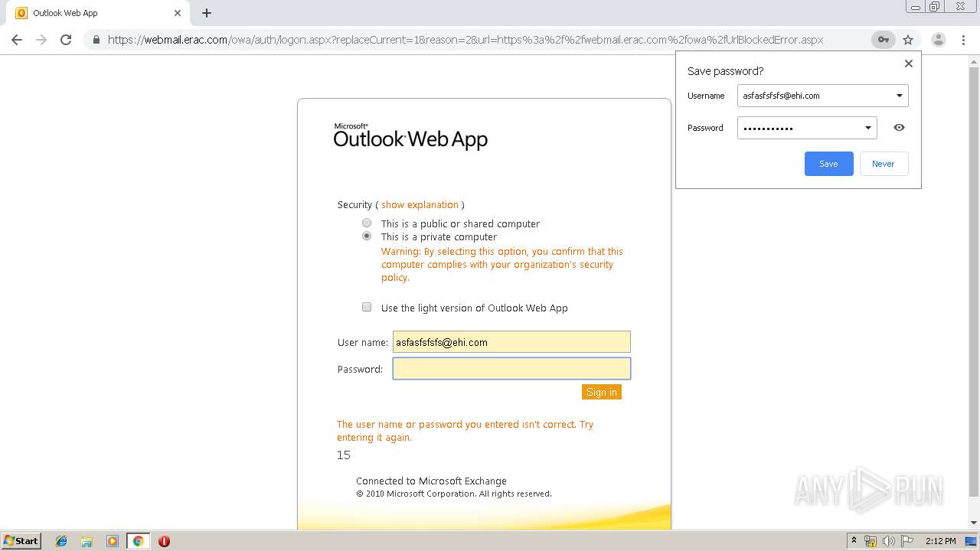Close the Save password popup
The width and height of the screenshot is (980, 551).
pyautogui.click(x=909, y=64)
